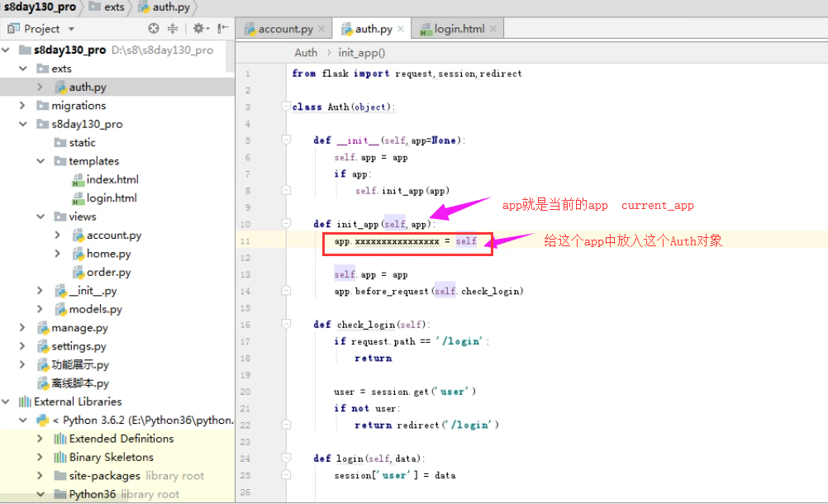Switch to the account.py tab
This screenshot has height=504, width=828.
tap(285, 27)
